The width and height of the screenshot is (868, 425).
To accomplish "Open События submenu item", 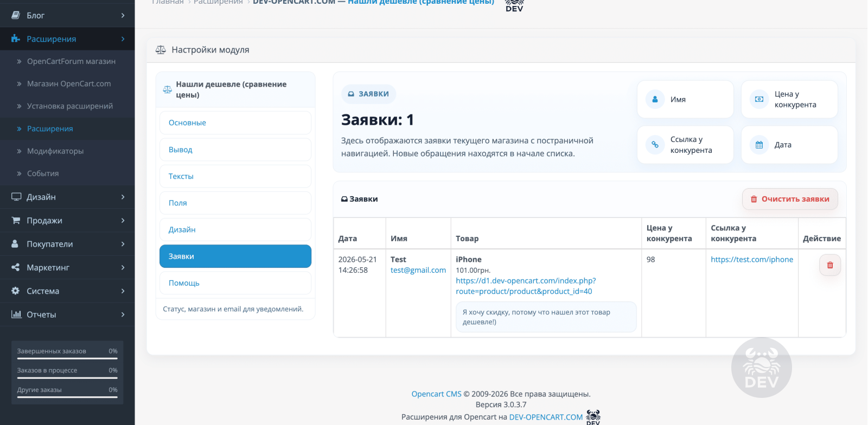I will (x=67, y=173).
